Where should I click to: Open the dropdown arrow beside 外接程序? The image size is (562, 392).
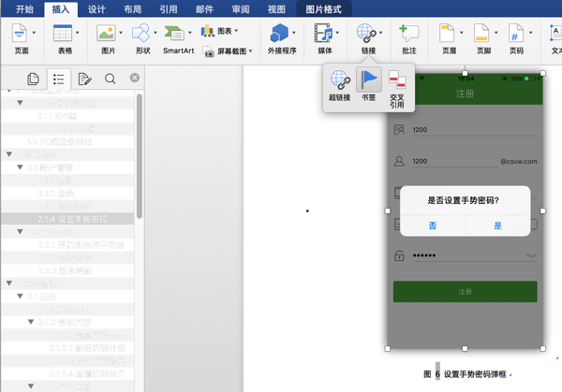point(294,33)
